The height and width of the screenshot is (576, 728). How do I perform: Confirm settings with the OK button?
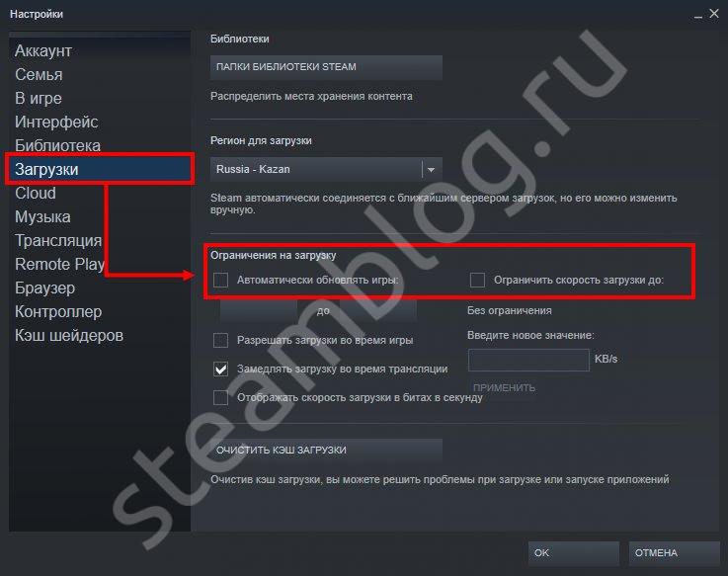(573, 552)
